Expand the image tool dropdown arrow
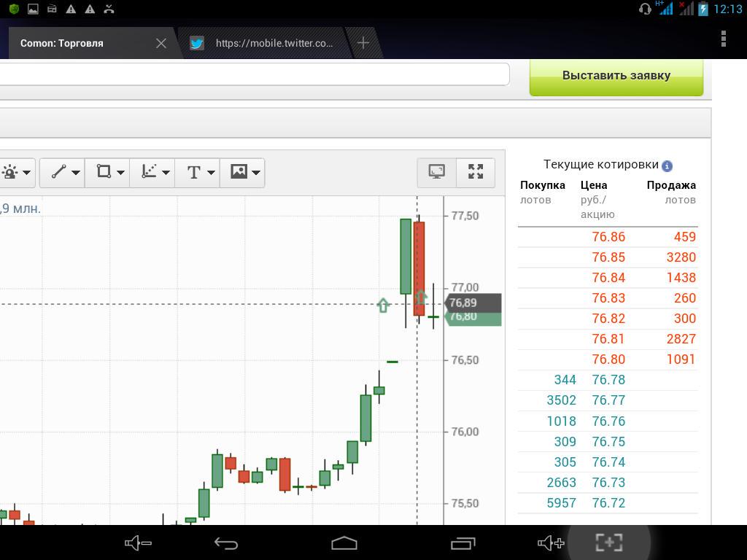This screenshot has width=747, height=560. tap(256, 172)
